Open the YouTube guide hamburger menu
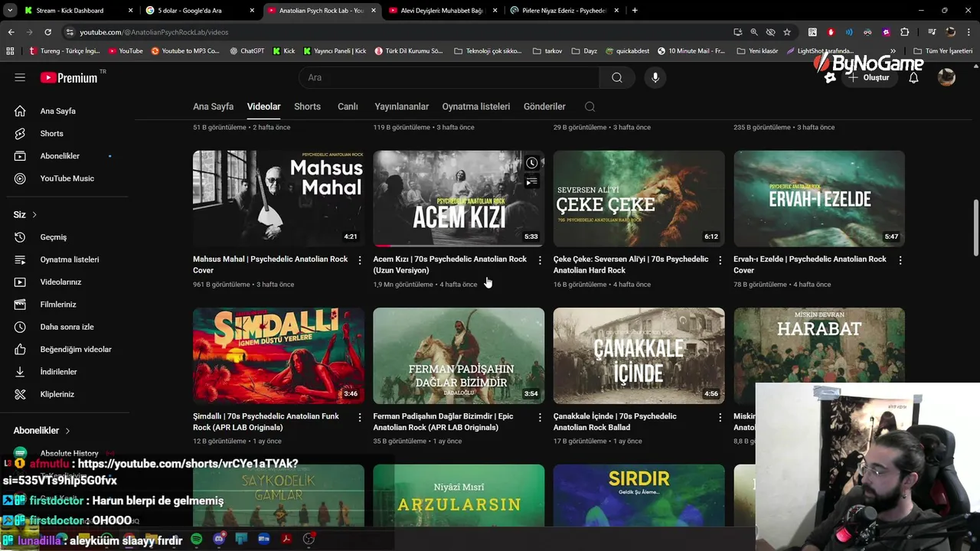The image size is (980, 551). [20, 77]
